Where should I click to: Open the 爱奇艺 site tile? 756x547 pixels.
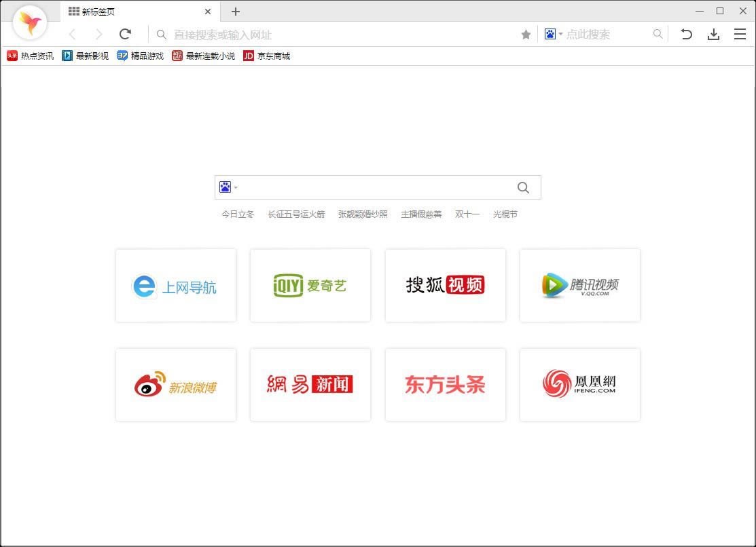(310, 286)
